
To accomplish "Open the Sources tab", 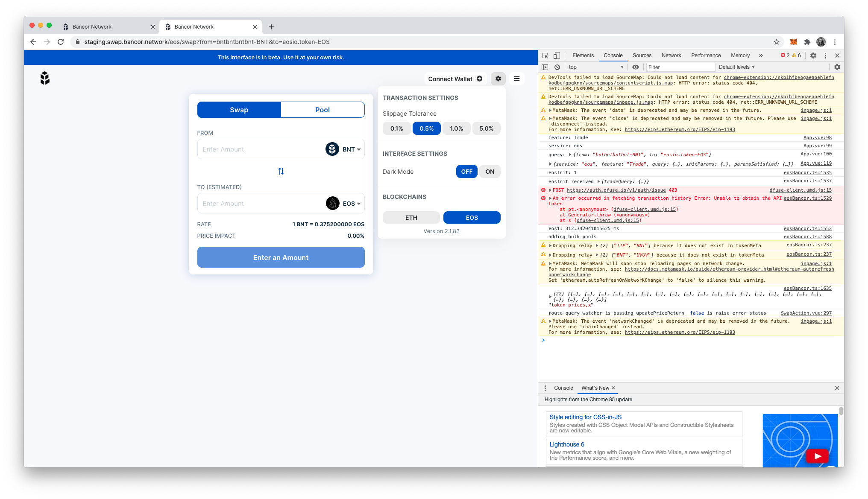I will tap(642, 55).
